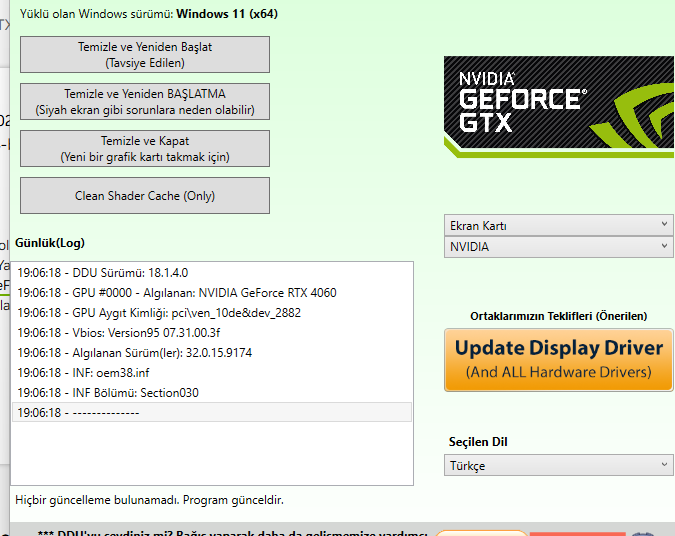Select the Algılanan Sürüm(ler) 32.0.15.9174 line
Image resolution: width=675 pixels, height=536 pixels.
tap(212, 353)
